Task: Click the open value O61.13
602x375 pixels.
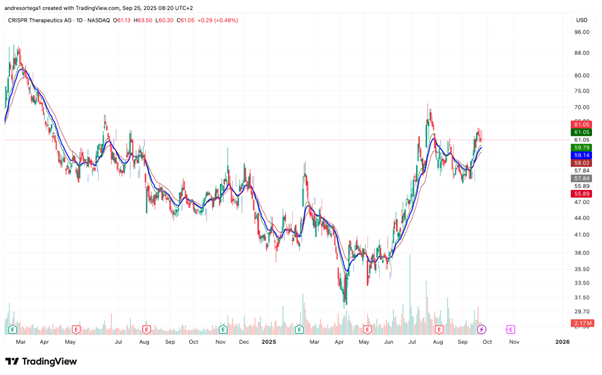Action: coord(121,20)
